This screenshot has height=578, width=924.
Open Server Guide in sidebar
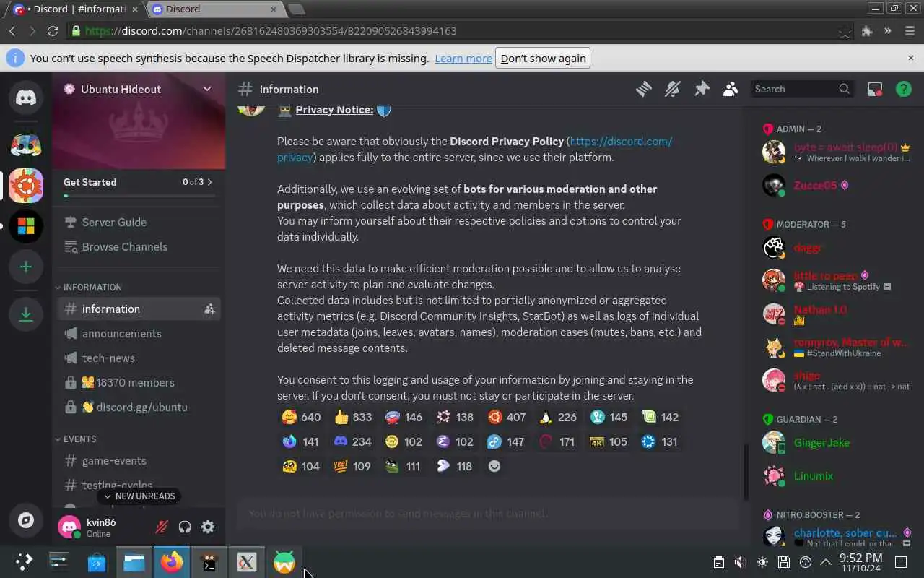point(139,222)
